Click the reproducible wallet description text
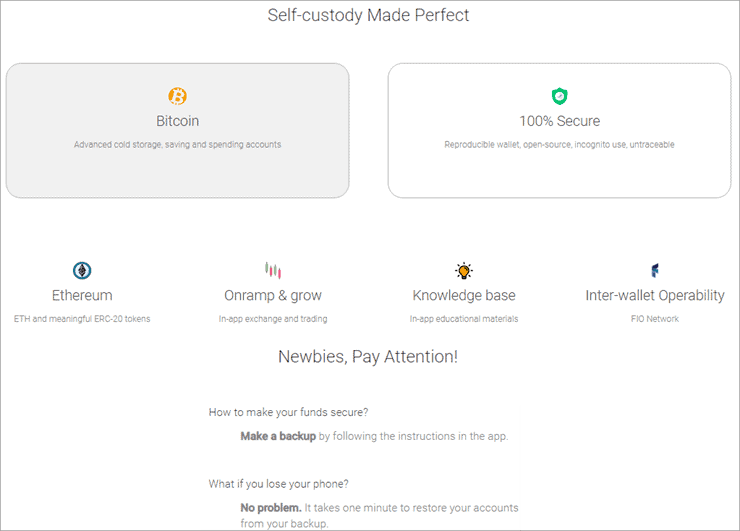 559,144
